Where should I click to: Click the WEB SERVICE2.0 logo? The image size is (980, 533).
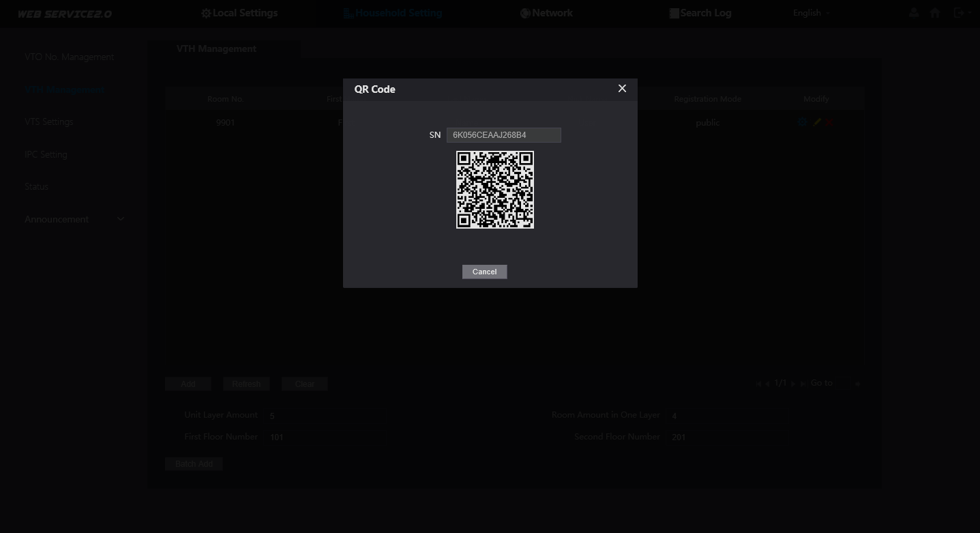[64, 14]
